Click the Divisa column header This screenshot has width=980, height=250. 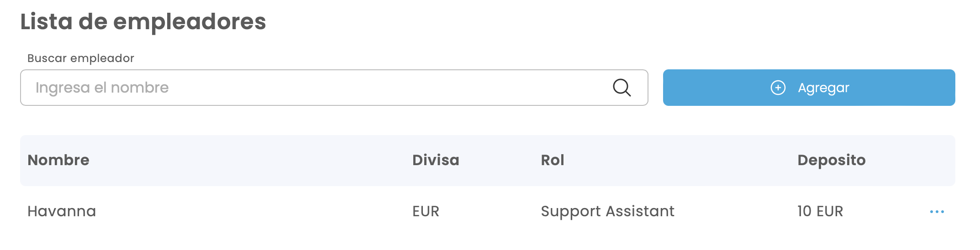436,160
